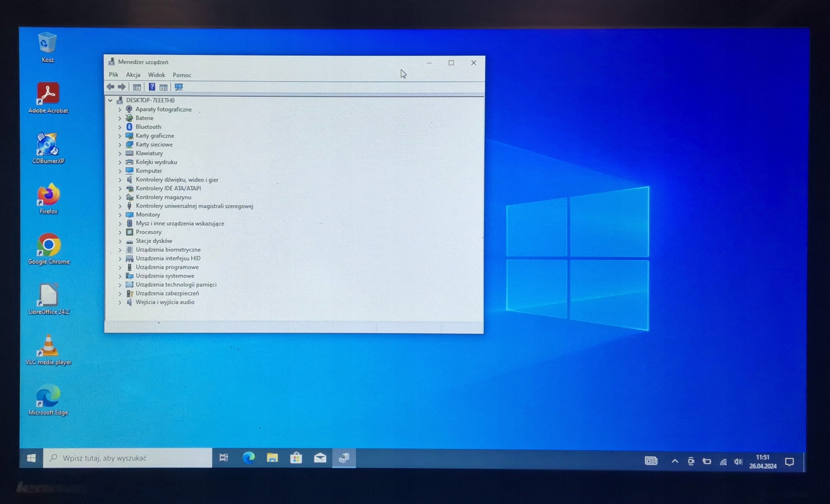Image resolution: width=830 pixels, height=504 pixels.
Task: Expand the Karty graficzne category
Action: 120,136
